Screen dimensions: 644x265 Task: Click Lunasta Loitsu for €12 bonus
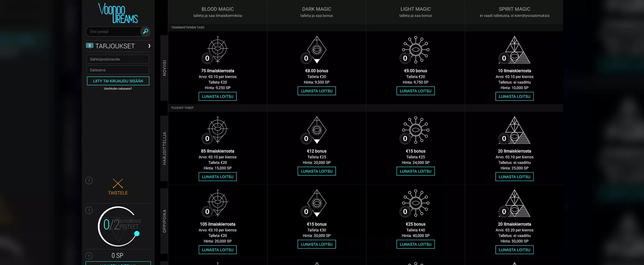317,171
